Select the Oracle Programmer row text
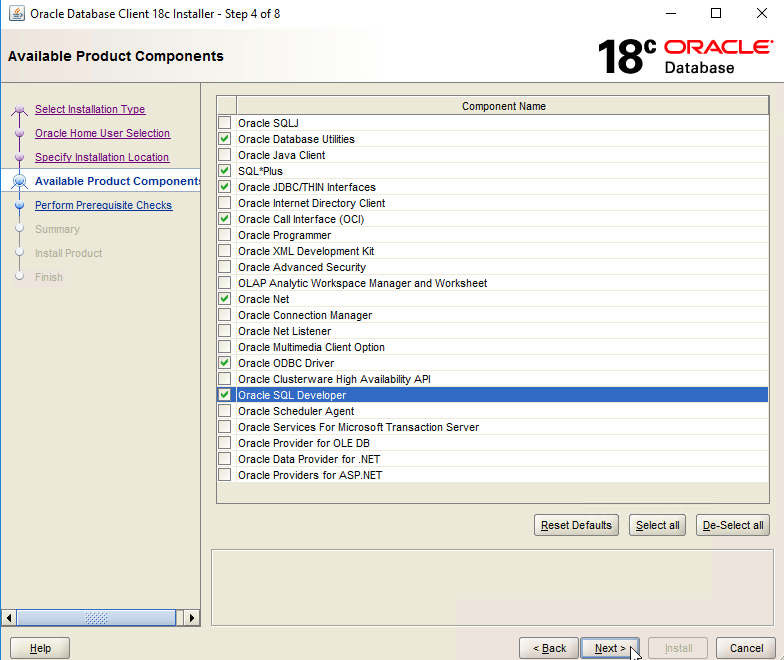This screenshot has height=660, width=784. [284, 235]
